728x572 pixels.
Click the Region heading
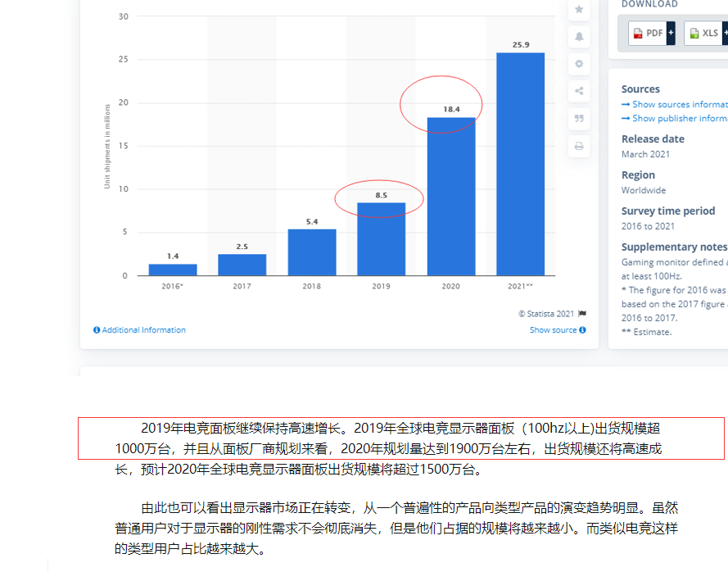click(638, 175)
